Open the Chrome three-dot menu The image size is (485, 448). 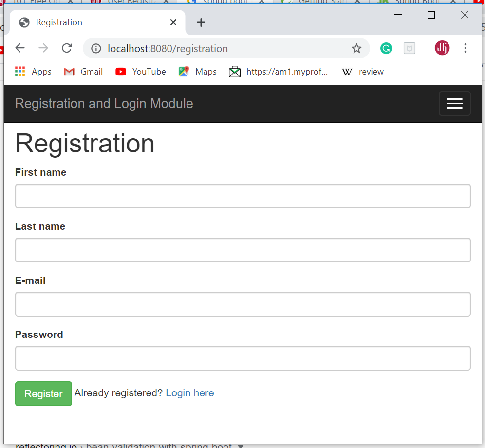(x=465, y=48)
